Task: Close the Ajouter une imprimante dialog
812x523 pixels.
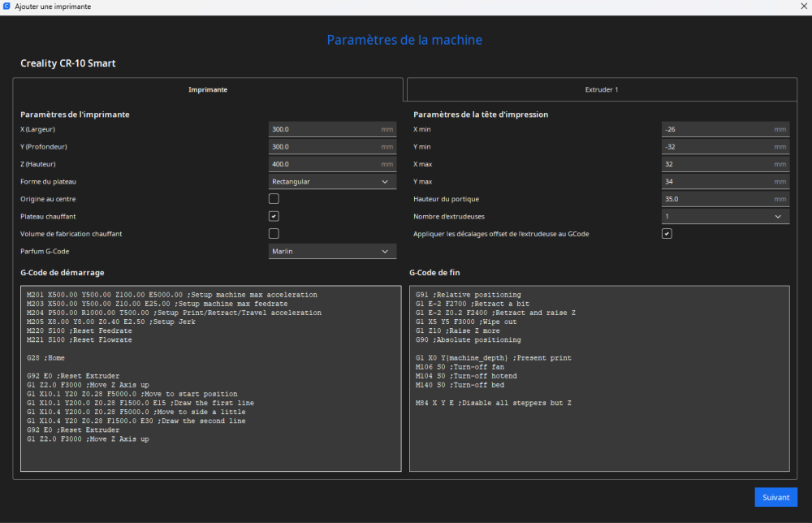Action: tap(804, 6)
